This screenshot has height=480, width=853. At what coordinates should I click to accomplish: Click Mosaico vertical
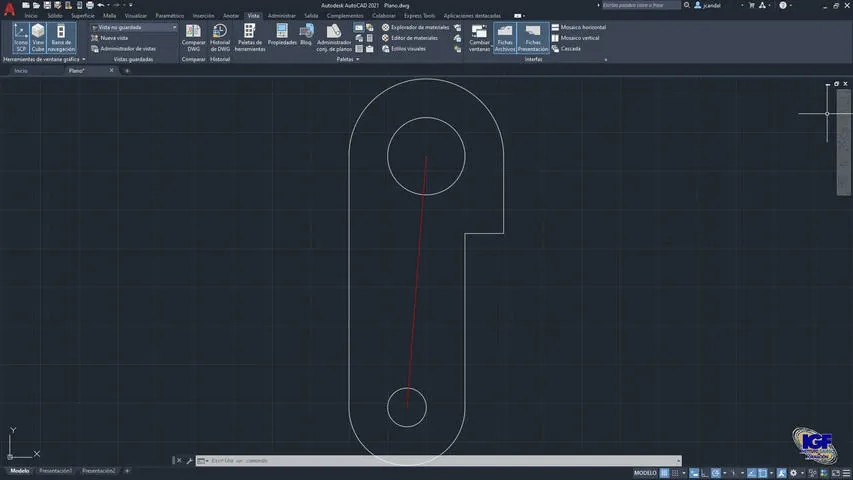coord(576,38)
